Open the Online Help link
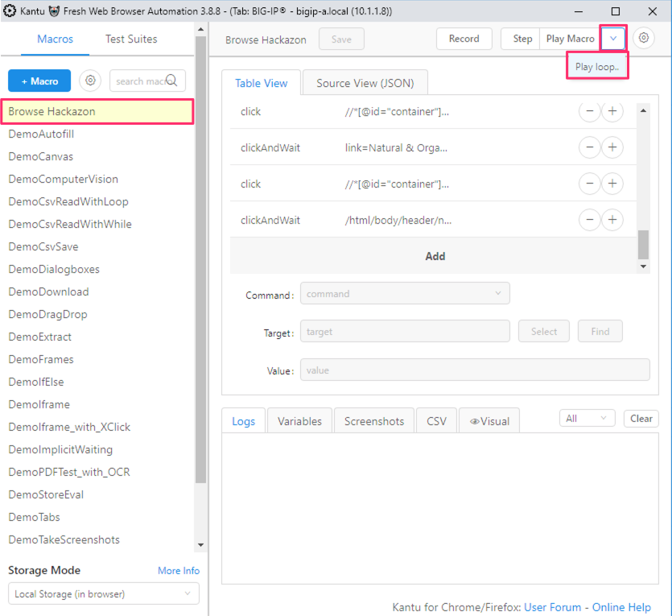672x616 pixels. 621,607
